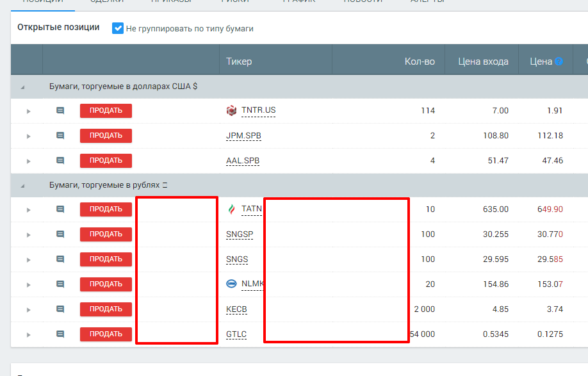Viewport: 588px width, 376px height.
Task: Select quantity 114 in the TNTR.US row
Action: [428, 111]
